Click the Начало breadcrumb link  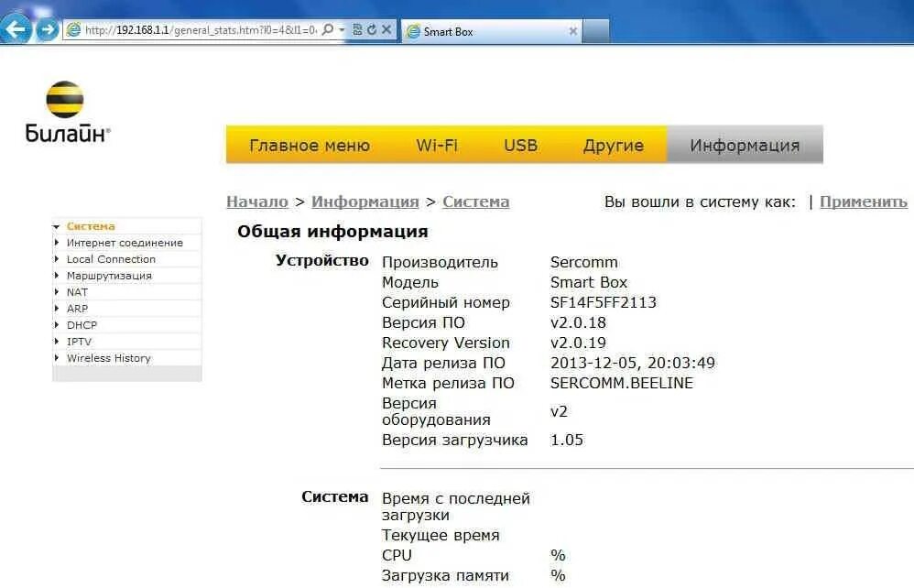click(x=257, y=201)
